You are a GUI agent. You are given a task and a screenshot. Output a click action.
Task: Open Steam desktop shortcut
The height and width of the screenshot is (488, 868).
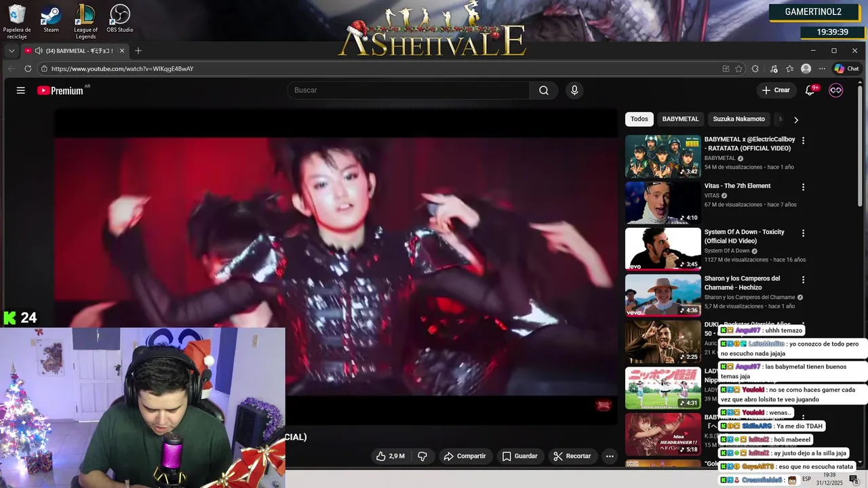click(51, 18)
